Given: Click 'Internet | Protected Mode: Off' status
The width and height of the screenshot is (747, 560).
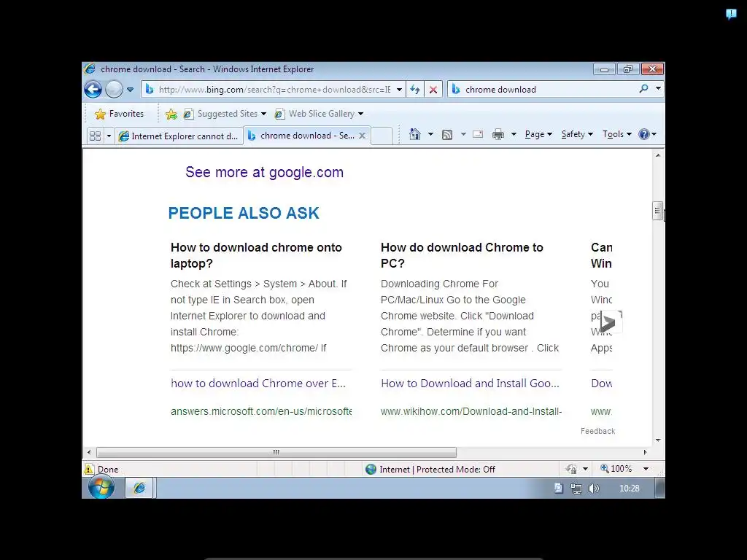Looking at the screenshot, I should (430, 470).
